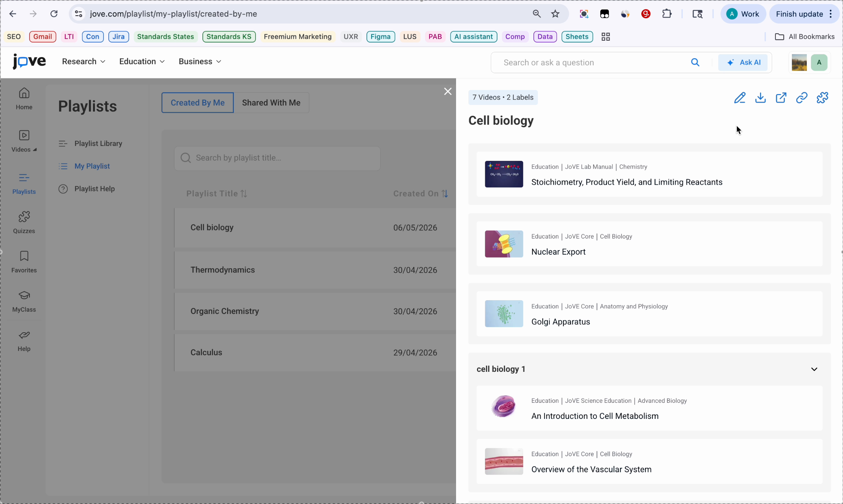Screen dimensions: 843x504
Task: Open Playlist Help
Action: tap(87, 189)
